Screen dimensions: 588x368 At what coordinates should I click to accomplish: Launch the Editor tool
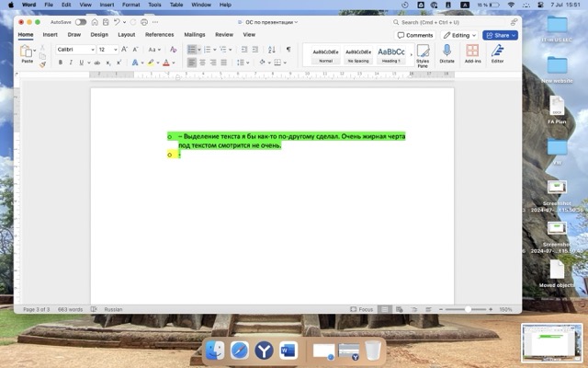pyautogui.click(x=497, y=53)
